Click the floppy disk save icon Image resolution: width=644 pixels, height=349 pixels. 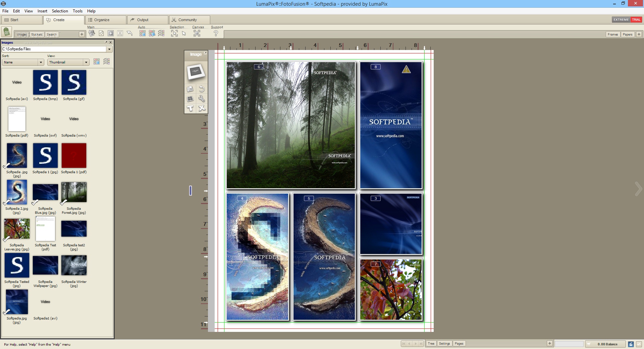pos(120,33)
